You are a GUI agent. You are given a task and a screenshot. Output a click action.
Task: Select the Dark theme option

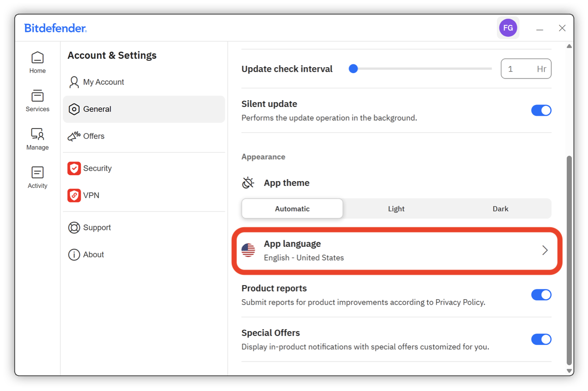click(500, 209)
